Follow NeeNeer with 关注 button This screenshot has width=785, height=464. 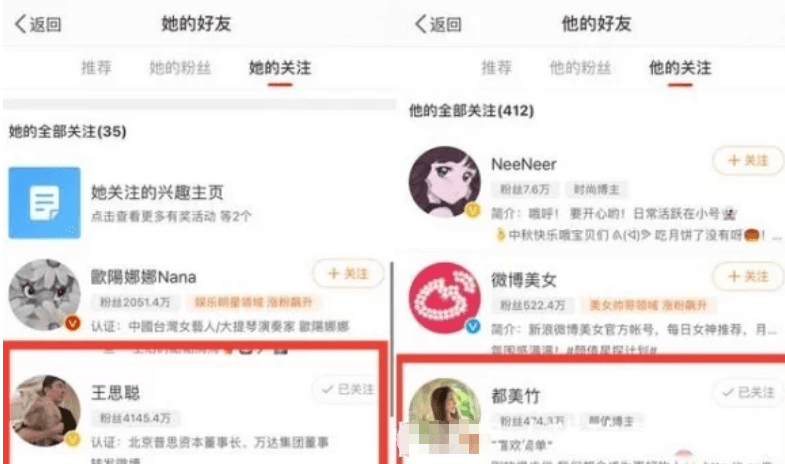point(748,161)
